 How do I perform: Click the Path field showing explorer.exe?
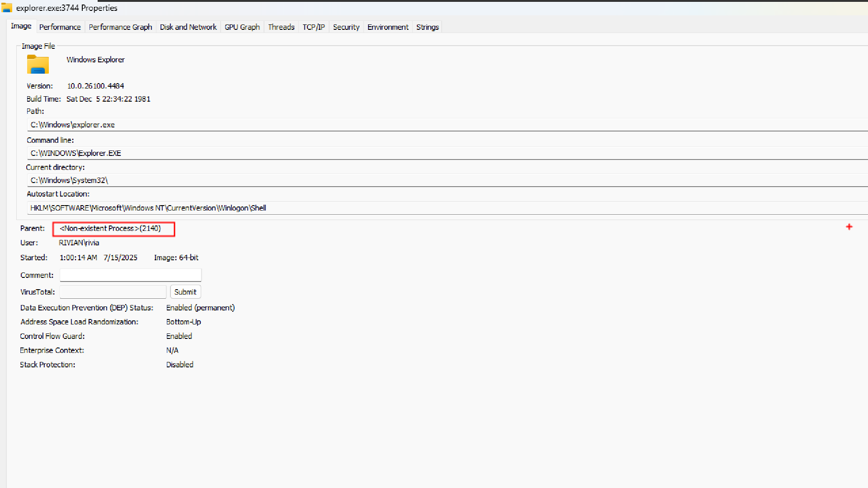(x=271, y=125)
